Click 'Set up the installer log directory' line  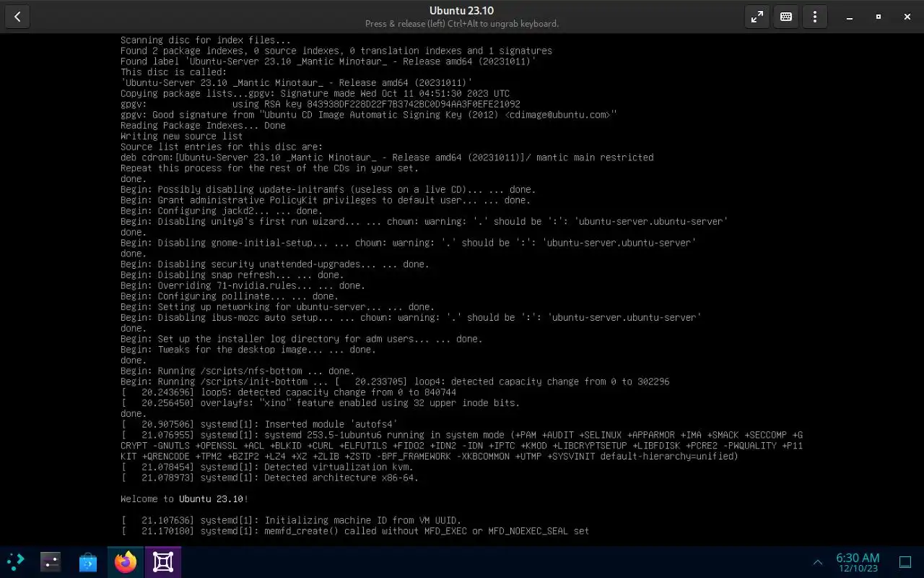(302, 339)
